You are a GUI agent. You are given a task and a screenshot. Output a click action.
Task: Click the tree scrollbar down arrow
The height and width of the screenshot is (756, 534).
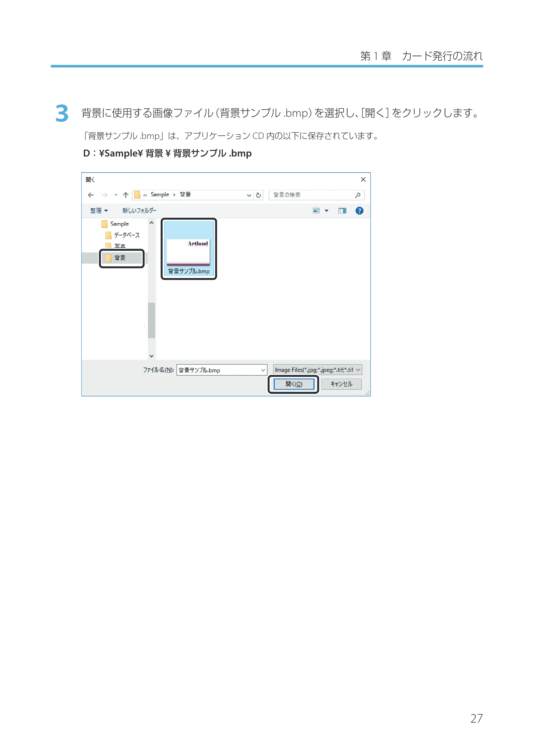click(152, 356)
